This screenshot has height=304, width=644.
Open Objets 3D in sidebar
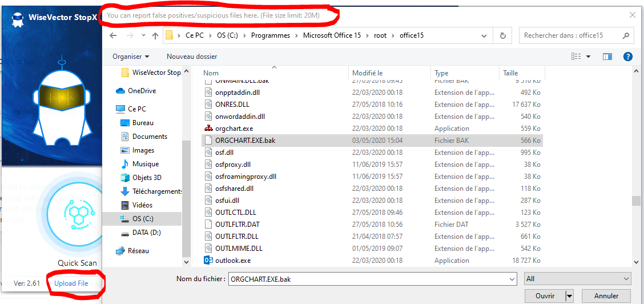click(x=141, y=178)
